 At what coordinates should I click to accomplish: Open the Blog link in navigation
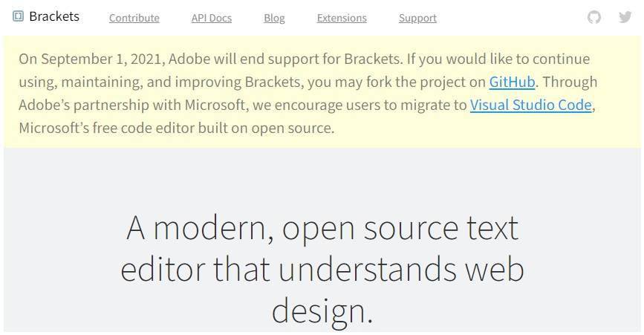pos(274,18)
